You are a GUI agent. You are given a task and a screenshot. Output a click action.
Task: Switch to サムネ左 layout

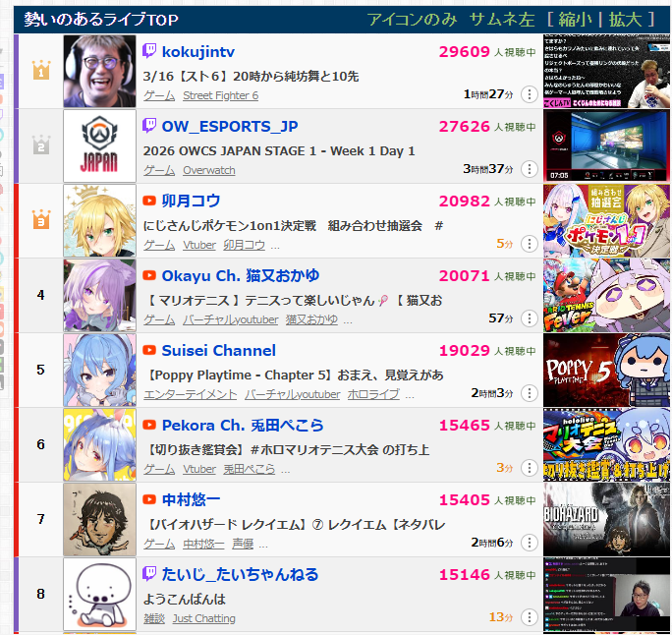tap(502, 20)
